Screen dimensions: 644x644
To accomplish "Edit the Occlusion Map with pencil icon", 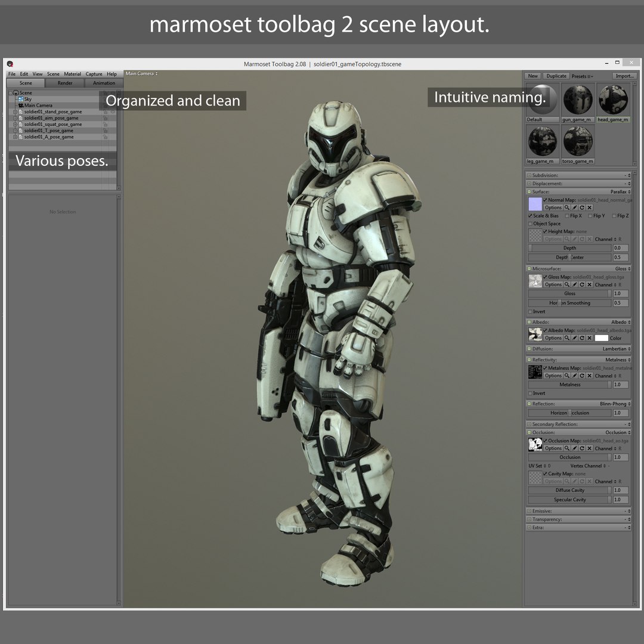I will pos(575,448).
